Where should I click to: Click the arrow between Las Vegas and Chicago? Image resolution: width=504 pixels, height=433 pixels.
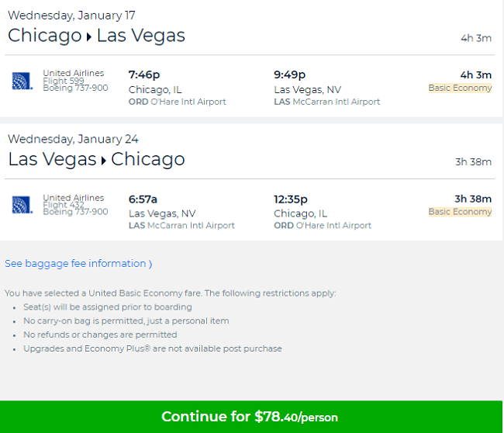point(103,161)
